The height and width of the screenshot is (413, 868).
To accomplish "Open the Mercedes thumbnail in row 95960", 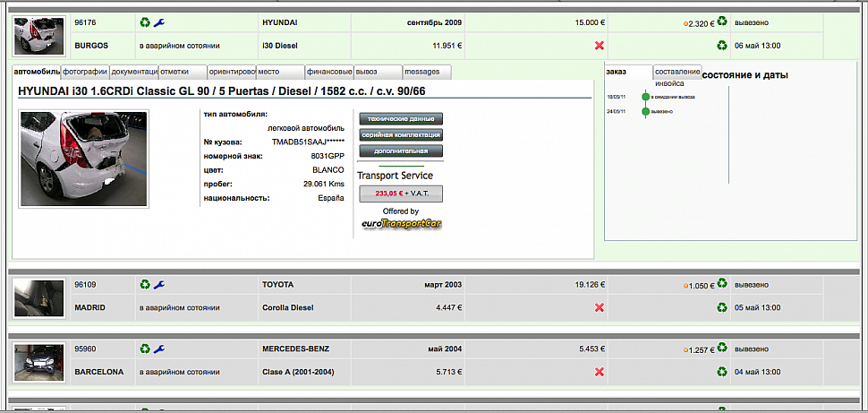I will (x=39, y=362).
